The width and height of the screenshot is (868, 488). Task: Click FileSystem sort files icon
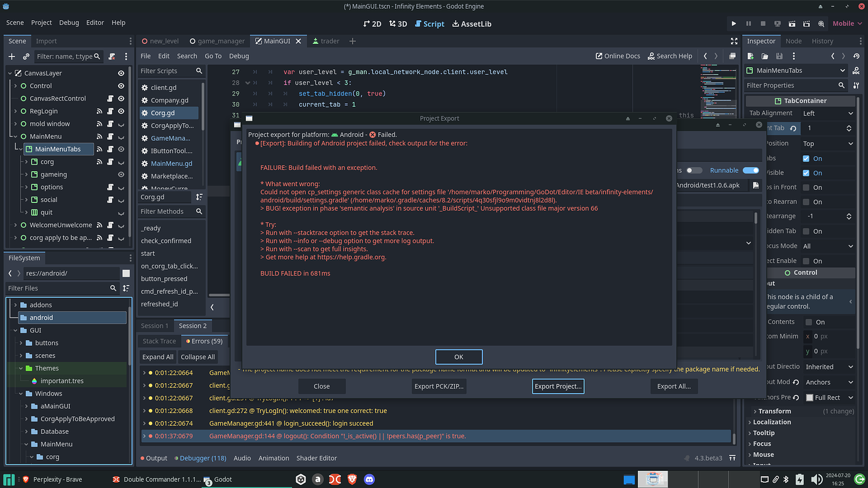(126, 288)
